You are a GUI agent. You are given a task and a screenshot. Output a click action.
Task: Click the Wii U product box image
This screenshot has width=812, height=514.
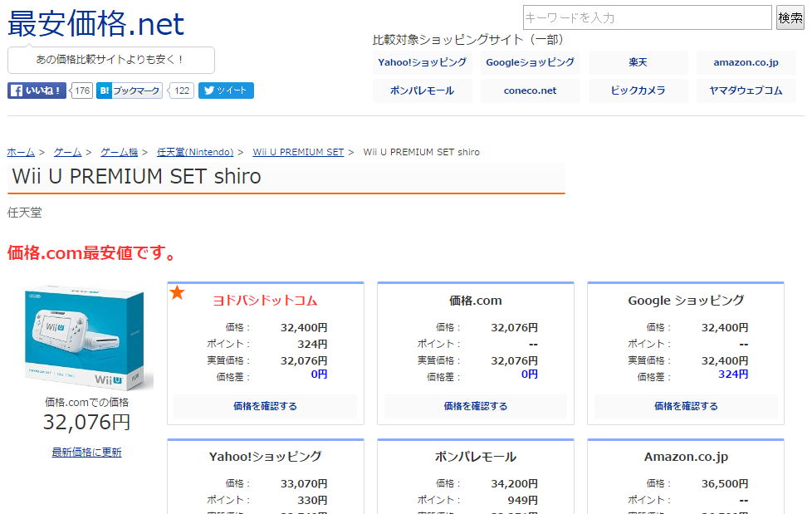point(87,337)
